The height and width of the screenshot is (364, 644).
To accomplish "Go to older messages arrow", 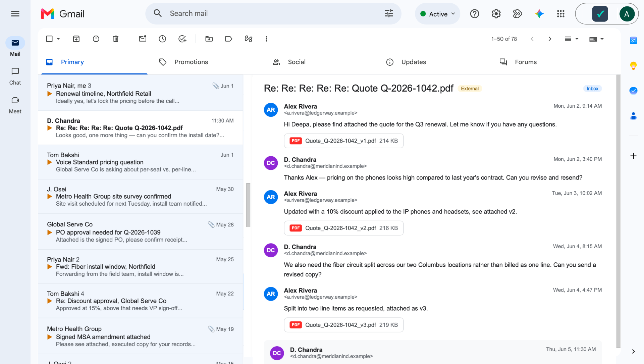I will (x=550, y=39).
